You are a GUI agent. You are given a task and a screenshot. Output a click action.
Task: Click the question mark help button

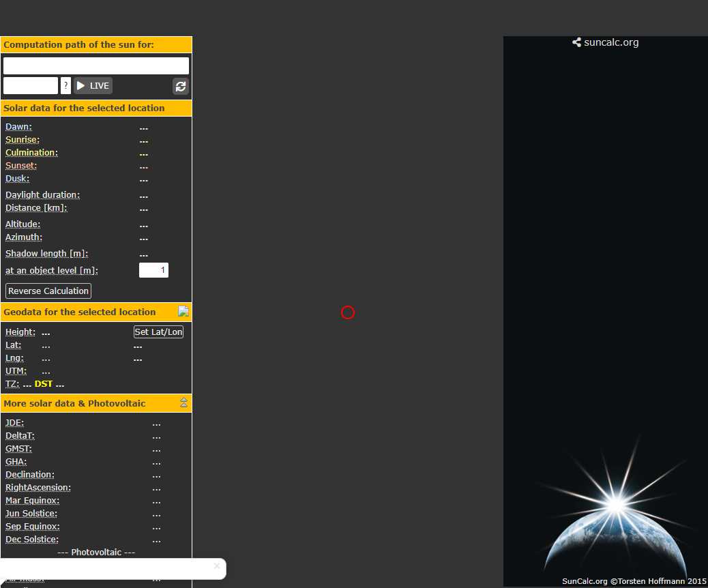65,86
